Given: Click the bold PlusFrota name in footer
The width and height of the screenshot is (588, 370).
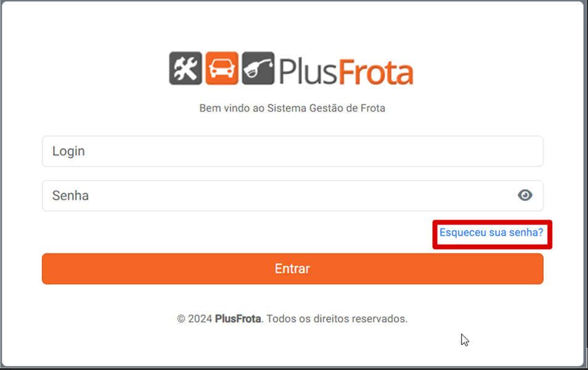Looking at the screenshot, I should click(238, 319).
